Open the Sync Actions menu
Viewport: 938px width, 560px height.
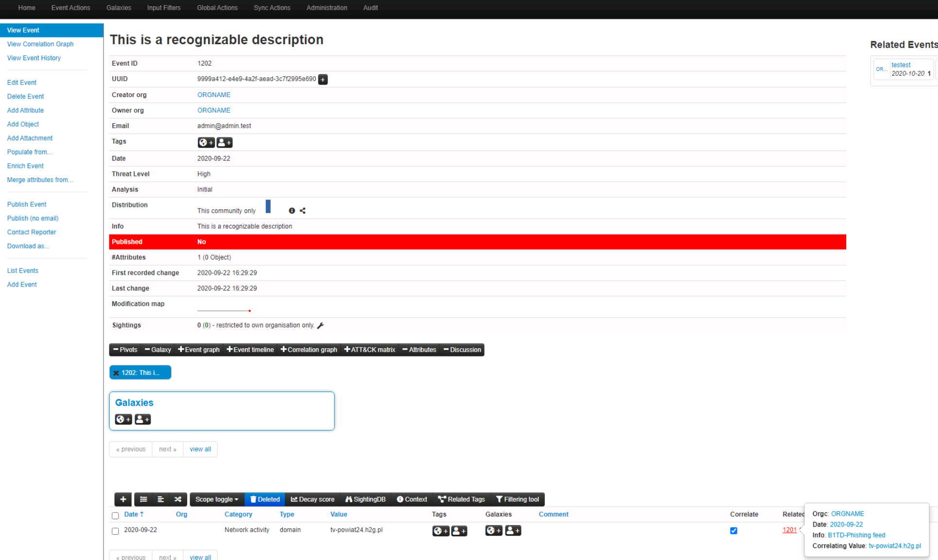point(272,8)
